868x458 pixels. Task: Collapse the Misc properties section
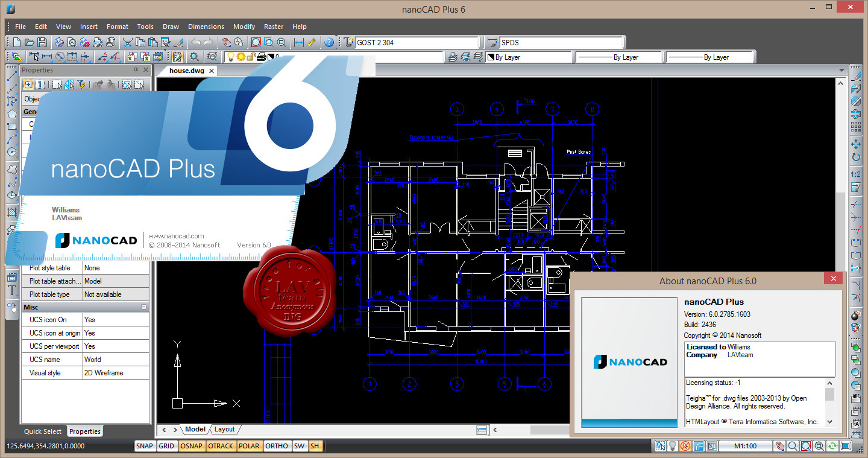pos(143,307)
